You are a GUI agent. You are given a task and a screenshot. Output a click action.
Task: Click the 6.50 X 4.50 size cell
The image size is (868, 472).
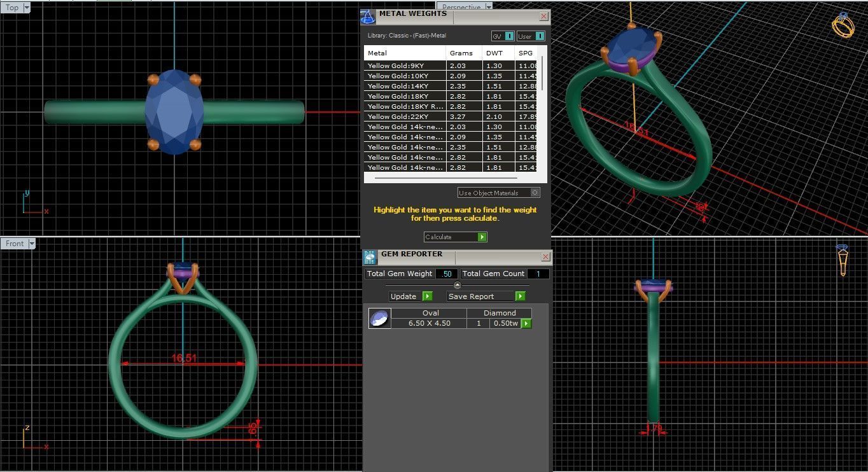(x=429, y=323)
